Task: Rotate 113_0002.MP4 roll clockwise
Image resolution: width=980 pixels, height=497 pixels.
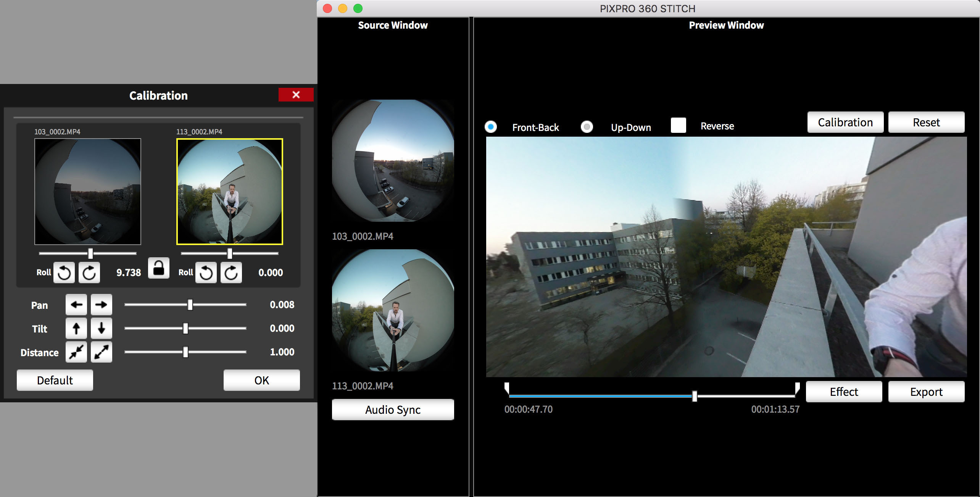Action: coord(231,273)
